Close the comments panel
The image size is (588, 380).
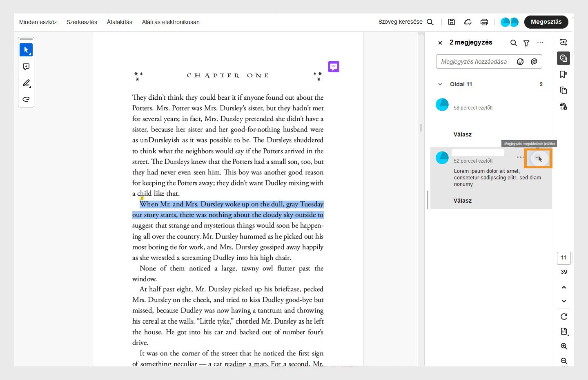tap(440, 42)
